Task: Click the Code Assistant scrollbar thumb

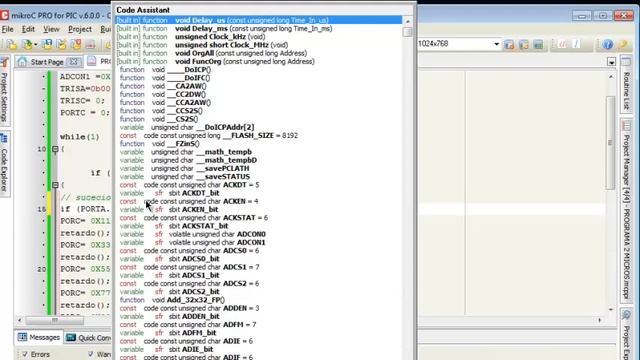Action: 407,32
